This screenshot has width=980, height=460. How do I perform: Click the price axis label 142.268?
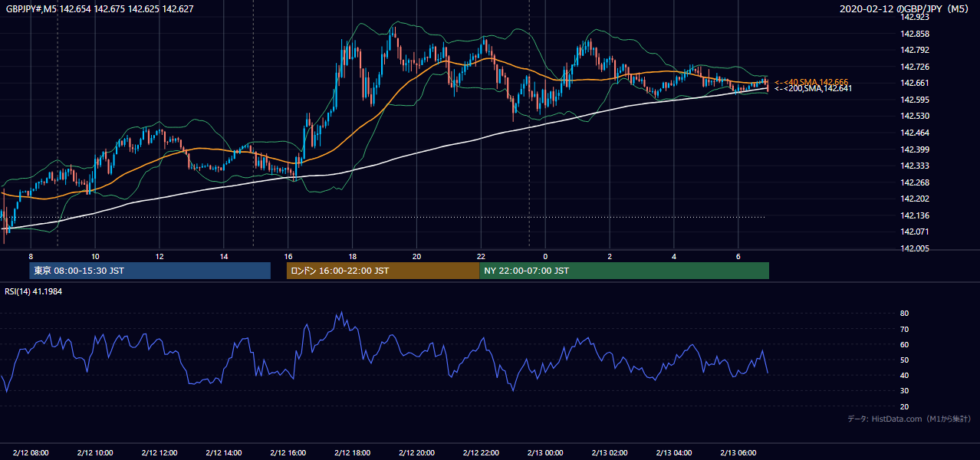tap(915, 182)
